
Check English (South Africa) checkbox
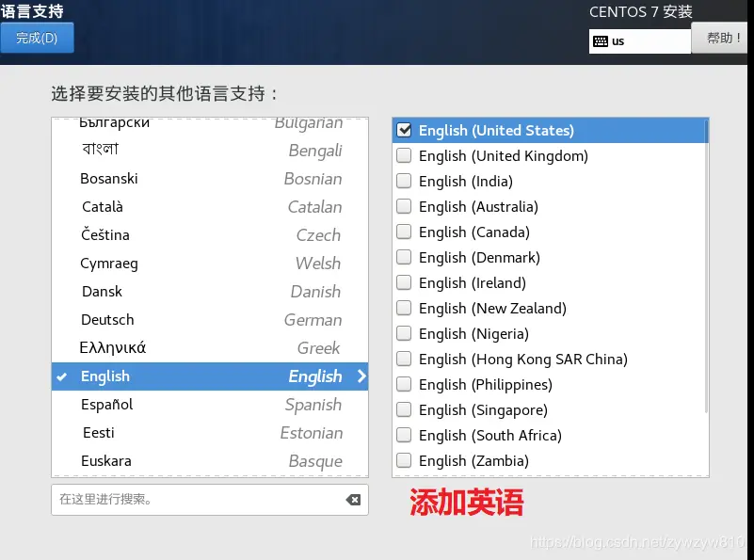pyautogui.click(x=404, y=435)
